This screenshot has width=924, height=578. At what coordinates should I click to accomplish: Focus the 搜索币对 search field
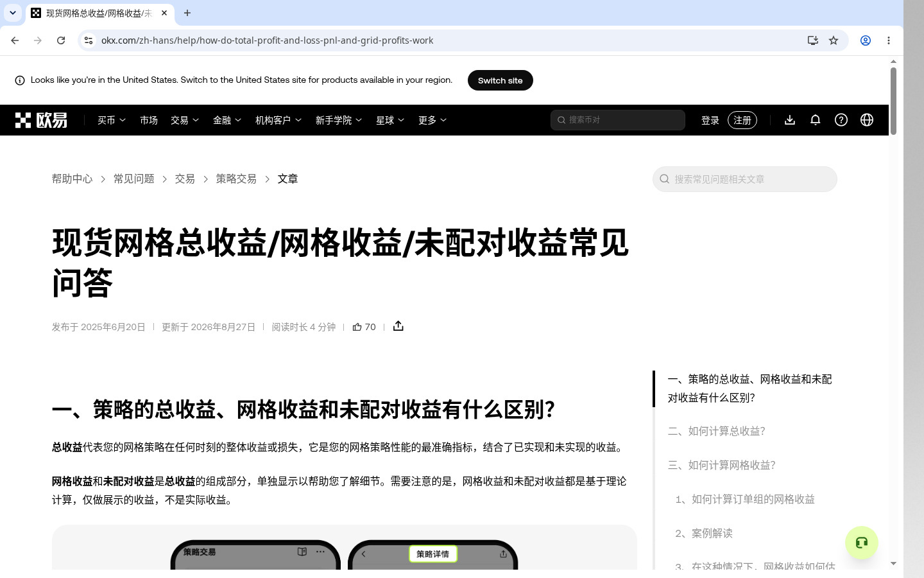click(618, 120)
